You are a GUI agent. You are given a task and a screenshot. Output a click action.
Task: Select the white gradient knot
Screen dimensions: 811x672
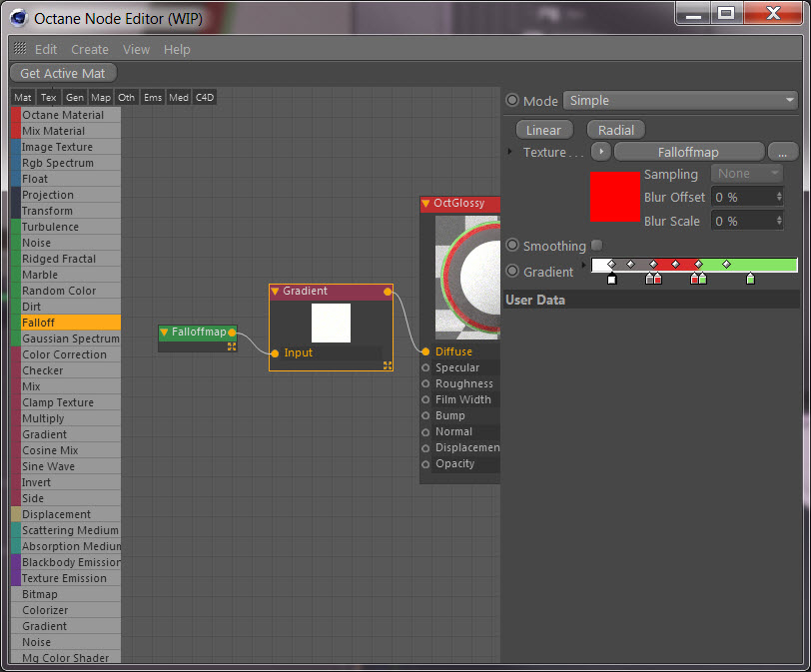coord(612,280)
